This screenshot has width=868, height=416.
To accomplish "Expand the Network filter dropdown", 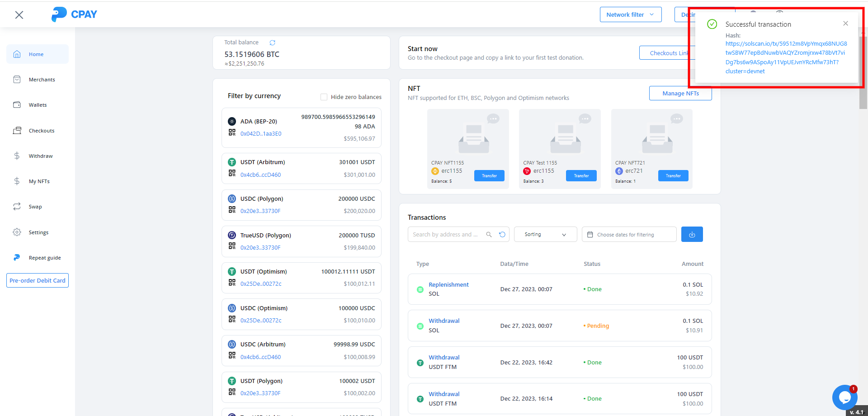I will 630,14.
